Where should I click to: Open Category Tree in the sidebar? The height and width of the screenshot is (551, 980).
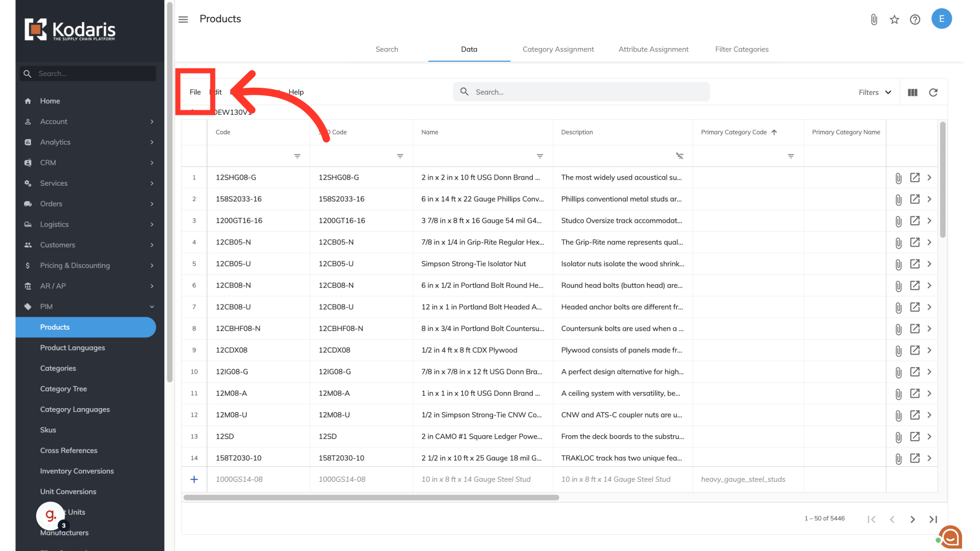pyautogui.click(x=63, y=389)
